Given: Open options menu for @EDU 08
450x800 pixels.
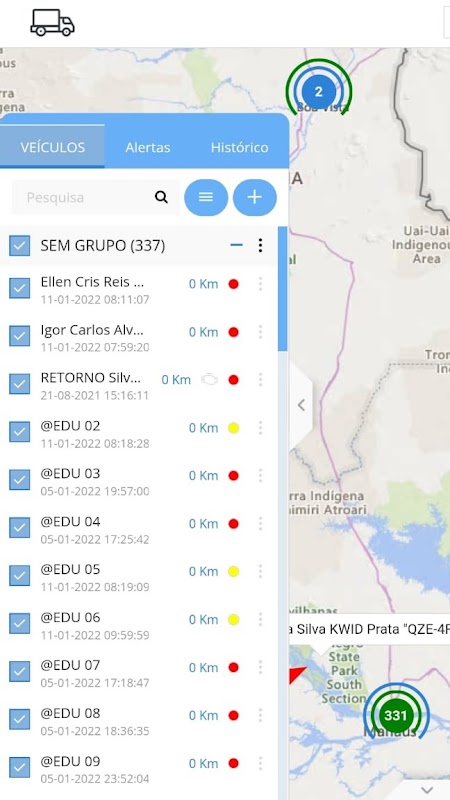Looking at the screenshot, I should [260, 715].
